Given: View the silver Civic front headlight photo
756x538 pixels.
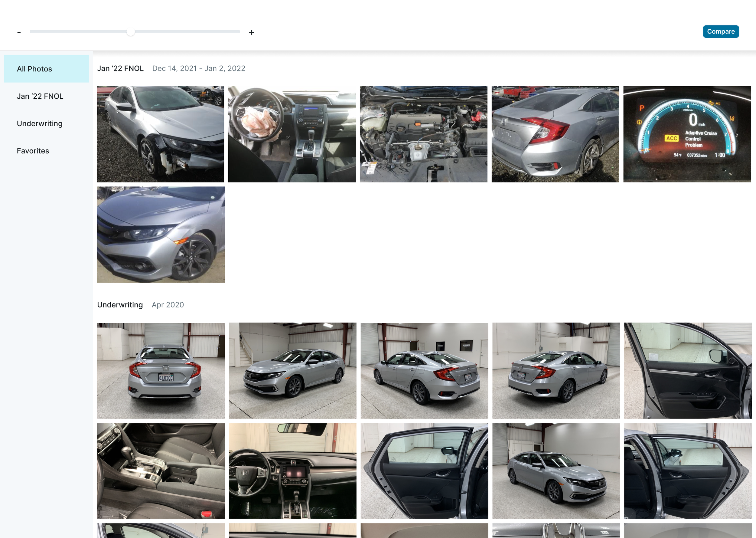Looking at the screenshot, I should [x=160, y=234].
